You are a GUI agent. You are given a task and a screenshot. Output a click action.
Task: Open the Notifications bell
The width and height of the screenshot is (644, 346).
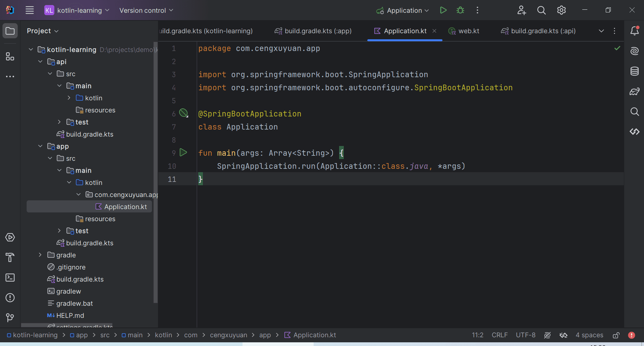[x=635, y=31]
